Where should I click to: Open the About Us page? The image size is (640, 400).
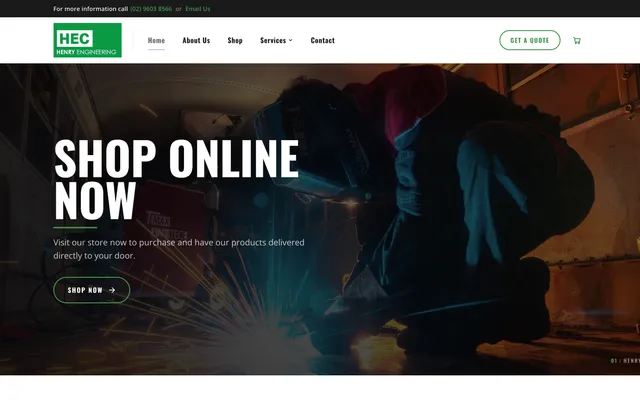click(x=196, y=40)
